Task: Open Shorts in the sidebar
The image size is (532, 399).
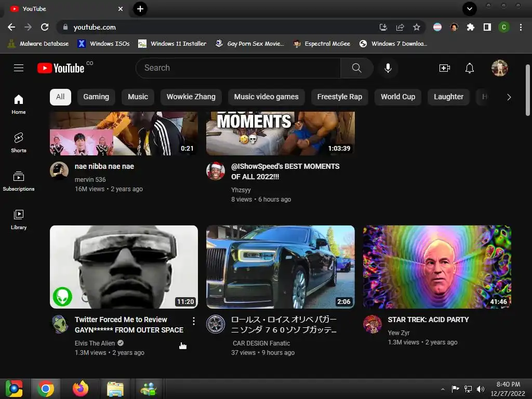Action: (19, 143)
